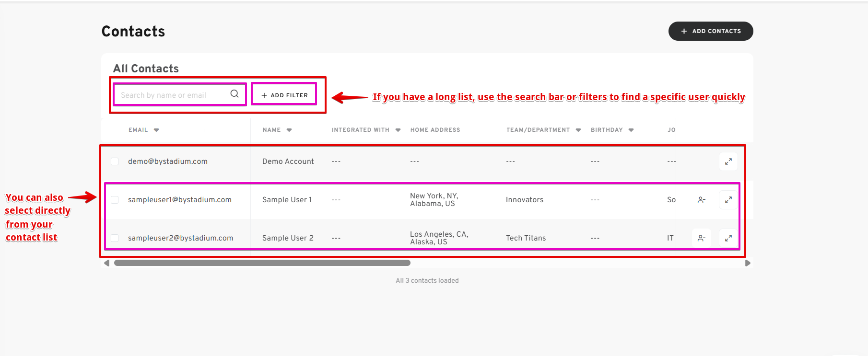This screenshot has height=356, width=868.
Task: Open expand icon for Sample User 1 row
Action: tap(728, 200)
